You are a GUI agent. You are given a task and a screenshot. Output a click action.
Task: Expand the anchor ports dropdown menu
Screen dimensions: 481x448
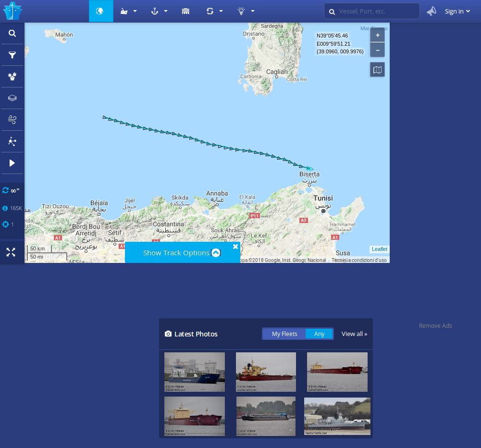(x=159, y=11)
